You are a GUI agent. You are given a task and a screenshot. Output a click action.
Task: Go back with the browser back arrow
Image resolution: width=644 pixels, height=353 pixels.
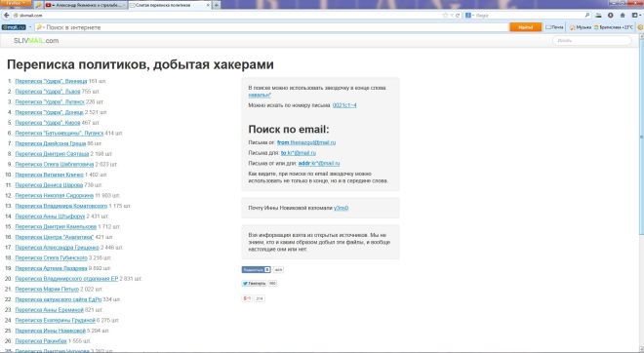6,16
